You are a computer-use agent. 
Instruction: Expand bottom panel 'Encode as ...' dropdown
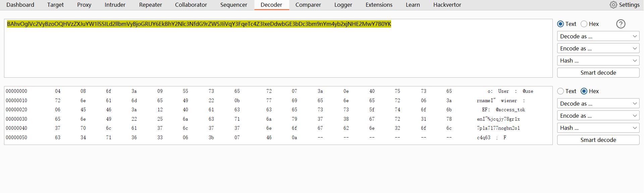coord(598,116)
